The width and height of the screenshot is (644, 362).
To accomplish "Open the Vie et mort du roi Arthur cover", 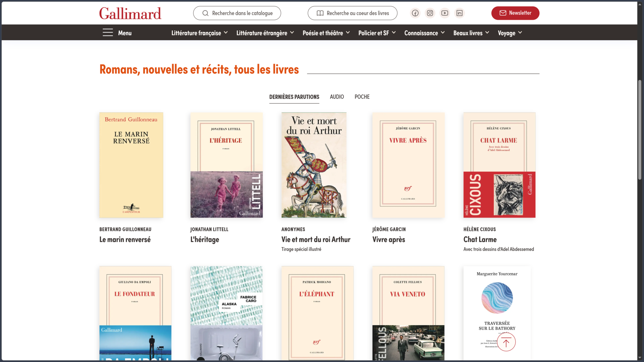I will (314, 165).
